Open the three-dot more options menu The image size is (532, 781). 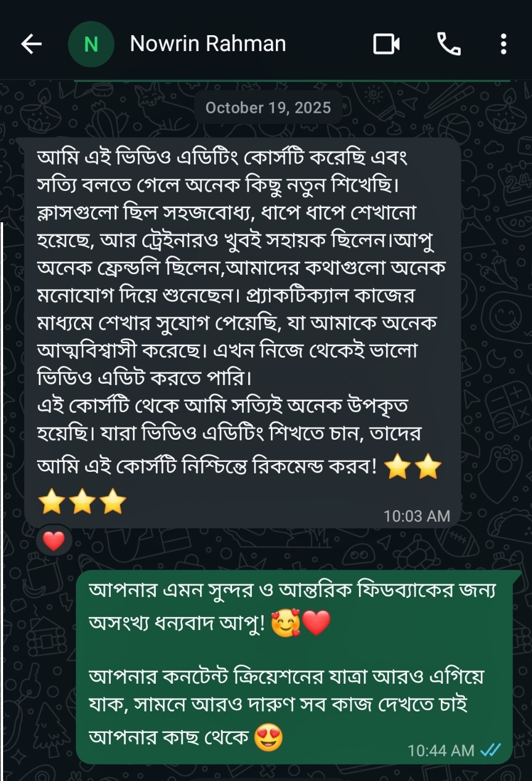tap(503, 44)
